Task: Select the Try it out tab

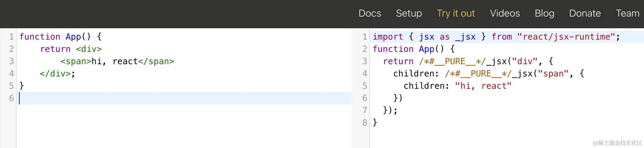Action: click(x=456, y=13)
